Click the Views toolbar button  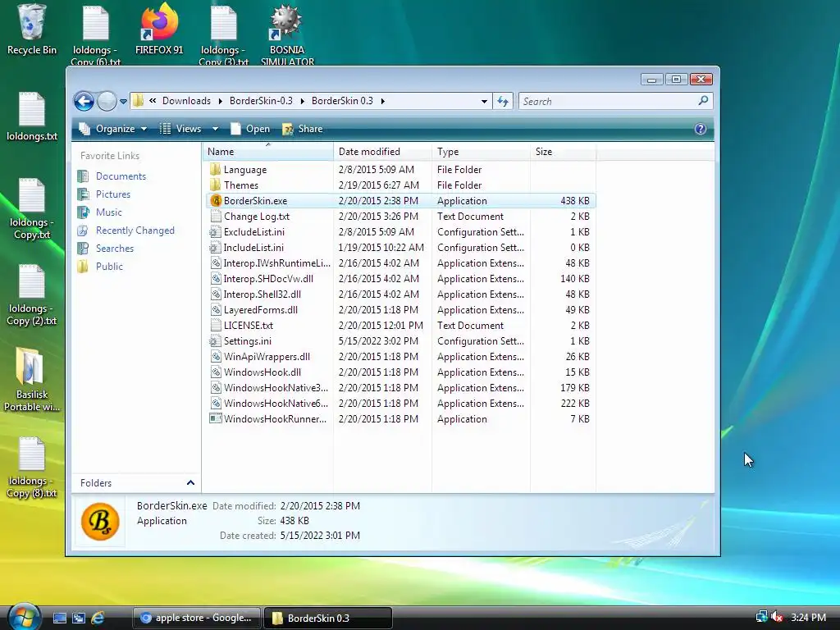[181, 129]
